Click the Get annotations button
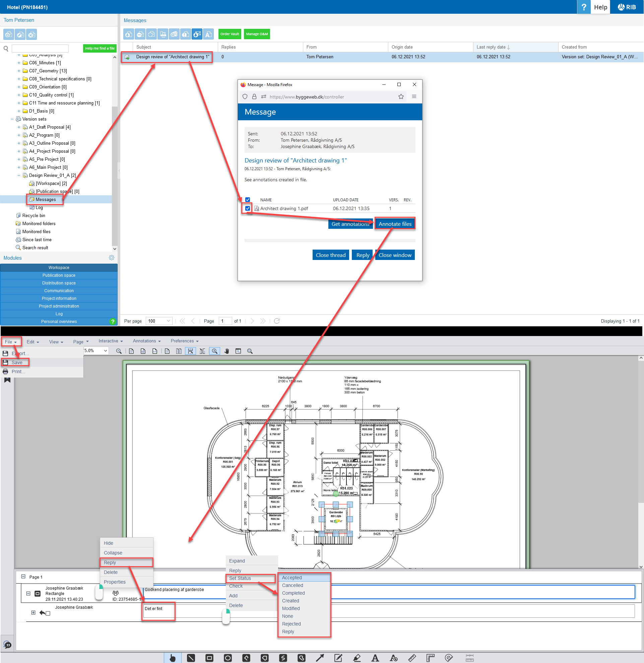644x663 pixels. (350, 224)
